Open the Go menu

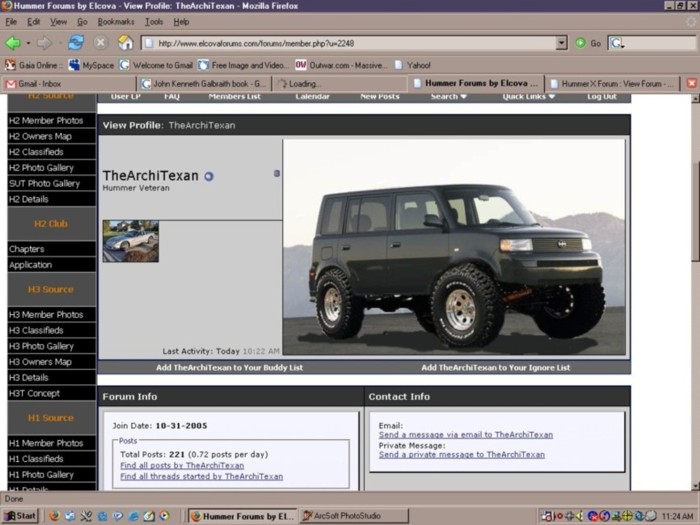click(82, 22)
